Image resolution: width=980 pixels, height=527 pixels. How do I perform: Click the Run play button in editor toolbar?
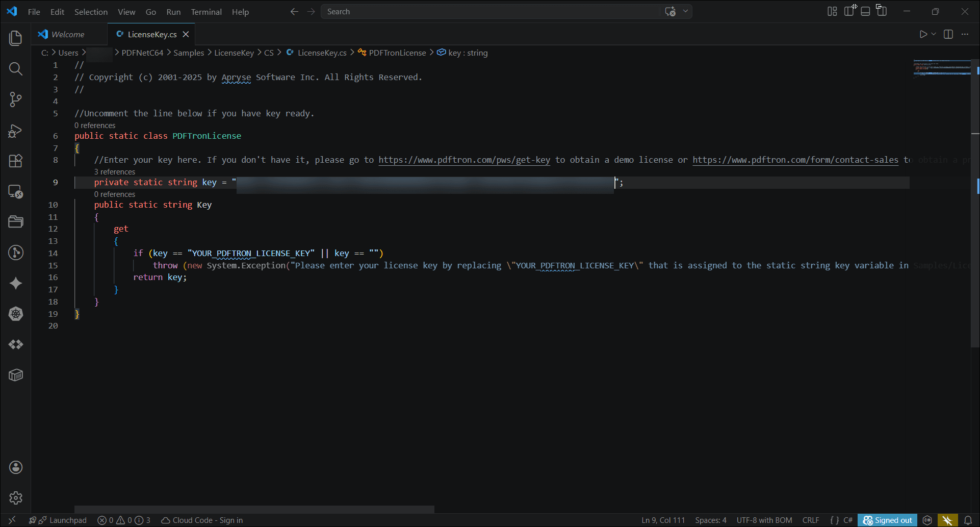pos(923,34)
